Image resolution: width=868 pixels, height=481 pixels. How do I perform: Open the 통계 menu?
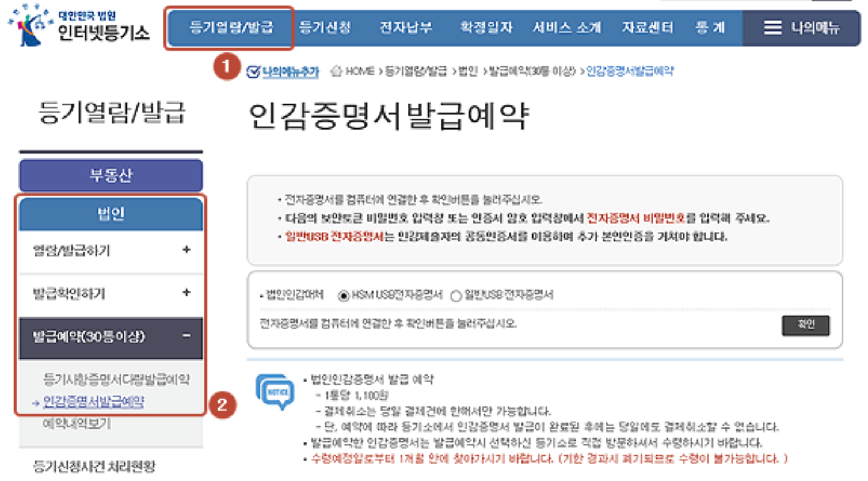(x=711, y=27)
